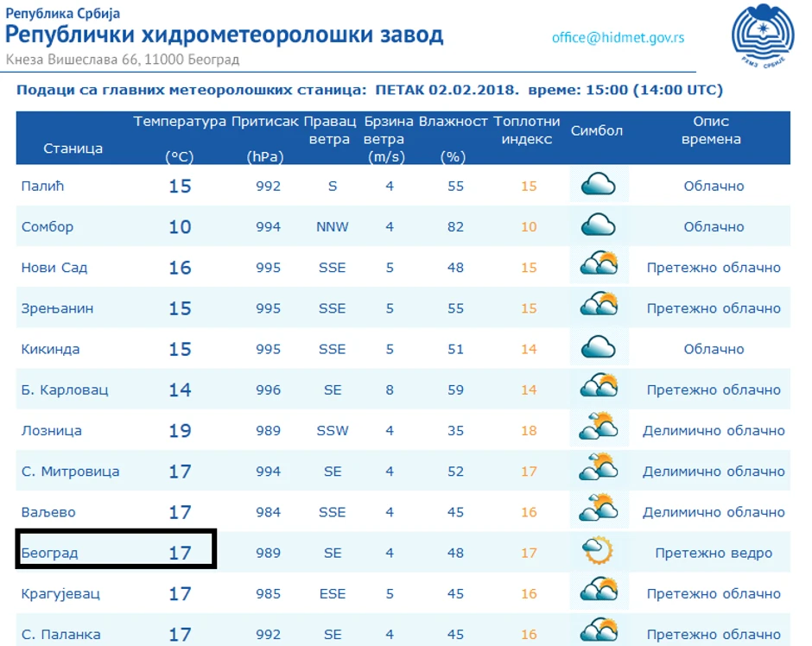812x646 pixels.
Task: Select the Влажност column header
Action: [x=453, y=121]
